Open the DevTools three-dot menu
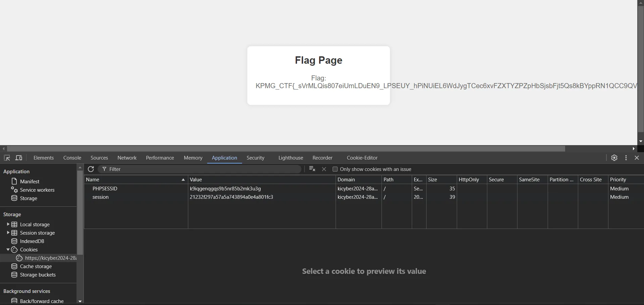Screen dimensions: 644x305 point(626,158)
